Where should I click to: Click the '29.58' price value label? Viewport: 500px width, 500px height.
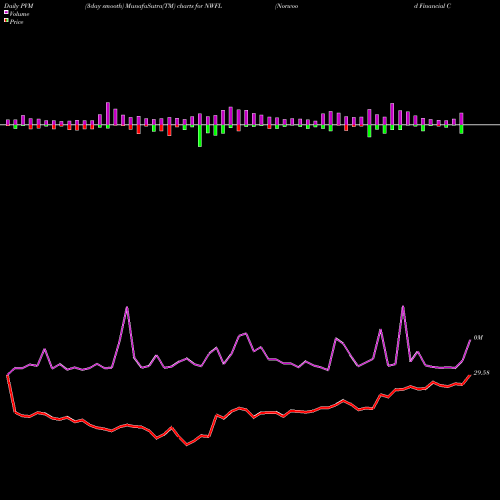[x=481, y=373]
